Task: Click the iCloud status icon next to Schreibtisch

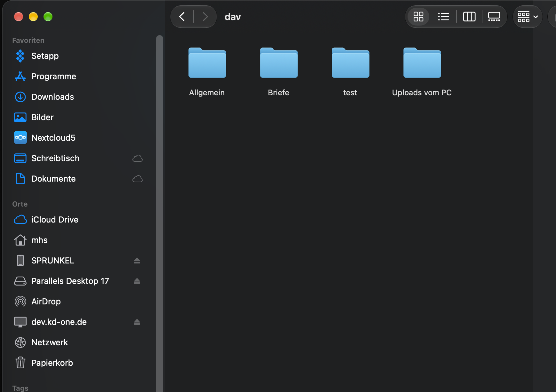Action: point(138,158)
